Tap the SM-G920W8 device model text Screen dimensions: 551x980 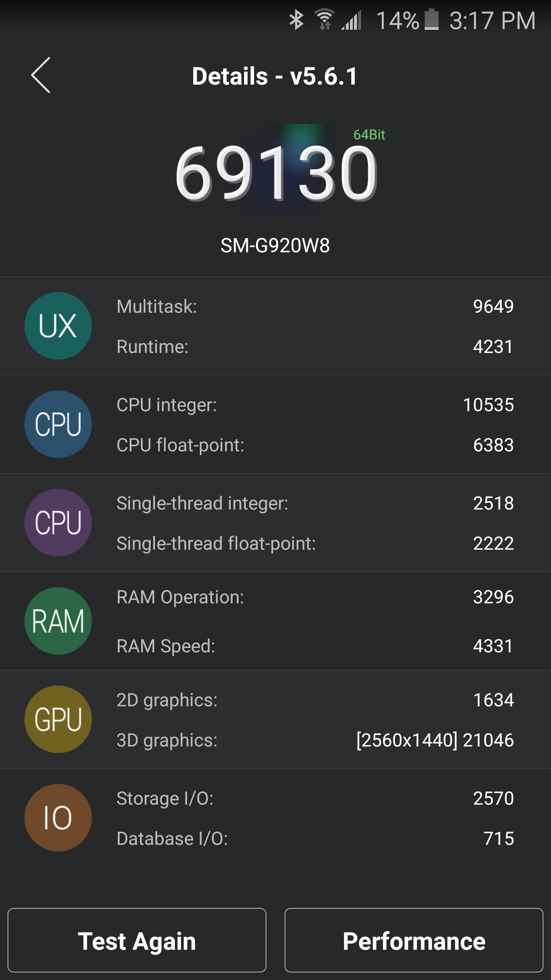pos(275,245)
